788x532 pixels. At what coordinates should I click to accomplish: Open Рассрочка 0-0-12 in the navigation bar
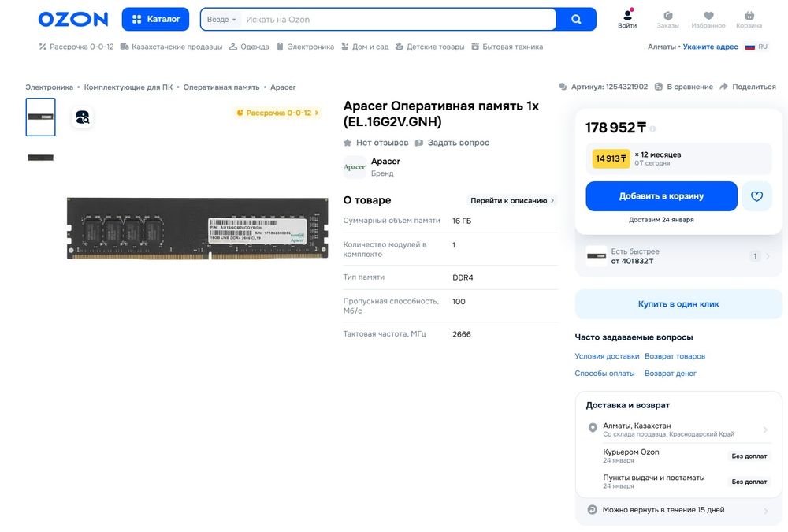pos(76,47)
